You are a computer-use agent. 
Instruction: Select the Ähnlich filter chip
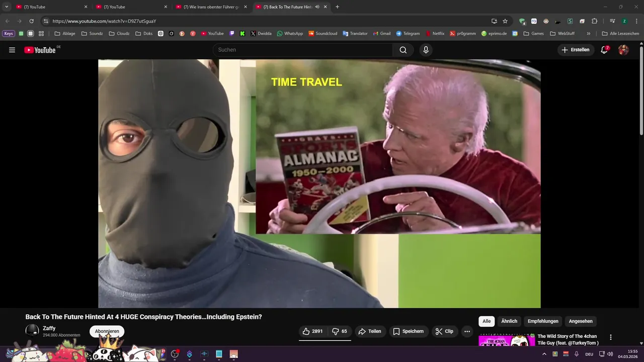point(509,321)
